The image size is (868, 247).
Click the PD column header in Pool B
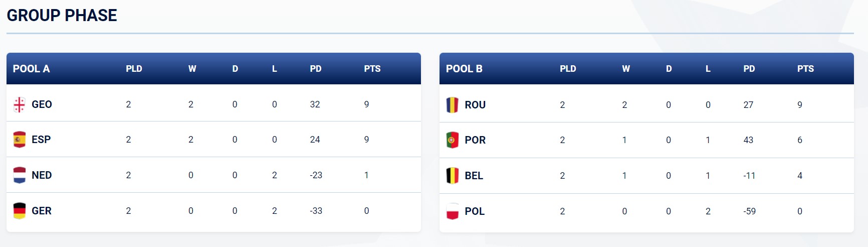coord(749,69)
